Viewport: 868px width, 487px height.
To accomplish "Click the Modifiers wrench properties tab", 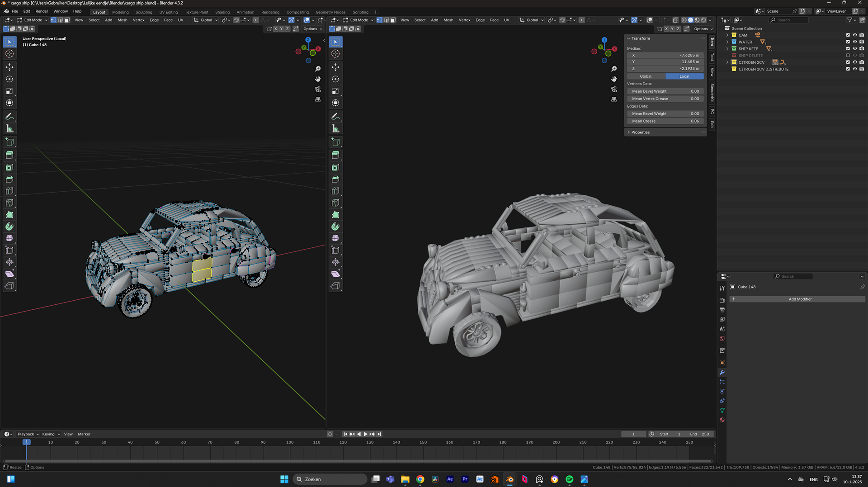I will pyautogui.click(x=722, y=373).
